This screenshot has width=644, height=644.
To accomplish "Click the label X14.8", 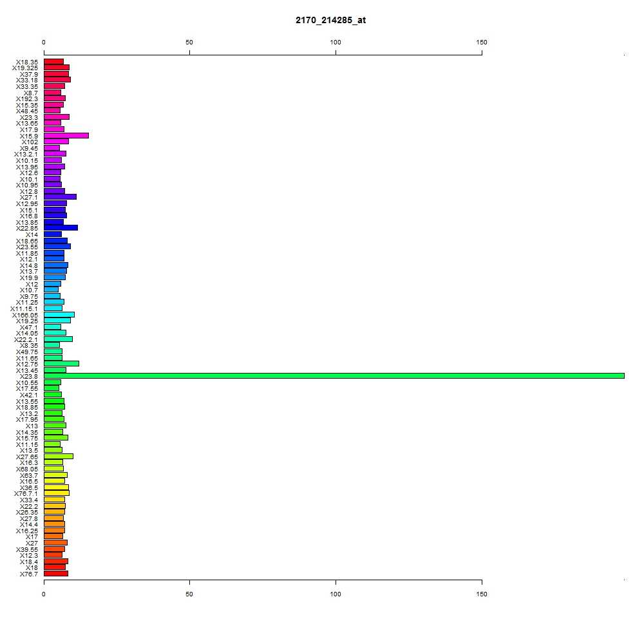I will click(x=29, y=266).
